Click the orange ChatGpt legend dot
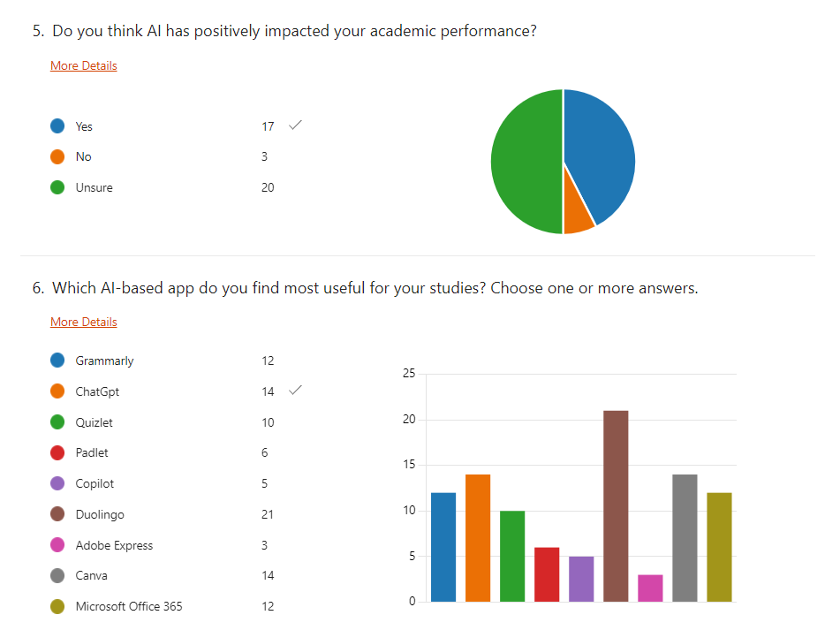The width and height of the screenshot is (840, 630). 57,391
